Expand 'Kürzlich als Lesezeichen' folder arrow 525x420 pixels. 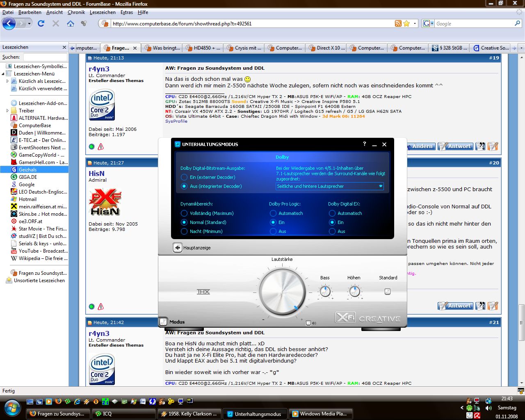(7, 81)
